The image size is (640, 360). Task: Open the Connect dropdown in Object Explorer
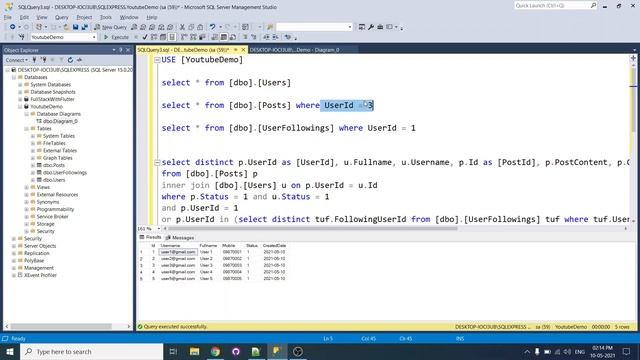point(16,60)
